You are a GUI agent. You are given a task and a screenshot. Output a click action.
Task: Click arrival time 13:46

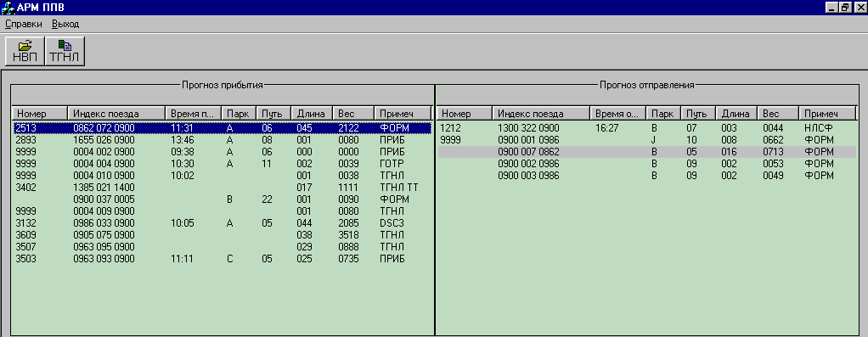point(182,140)
